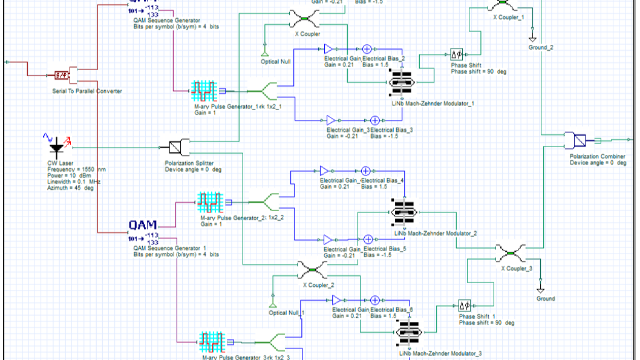The height and width of the screenshot is (360, 640).
Task: Select the Electrical Gain_2 amplifier triangle
Action: tap(328, 49)
